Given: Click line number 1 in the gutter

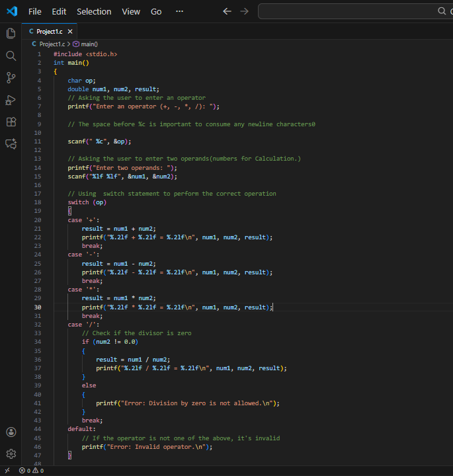Looking at the screenshot, I should point(39,54).
